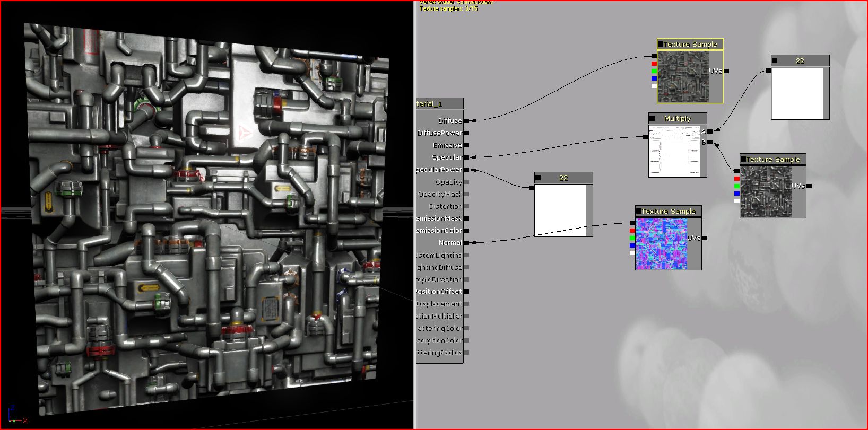868x430 pixels.
Task: Toggle preview square on Multiply node title
Action: [x=652, y=118]
